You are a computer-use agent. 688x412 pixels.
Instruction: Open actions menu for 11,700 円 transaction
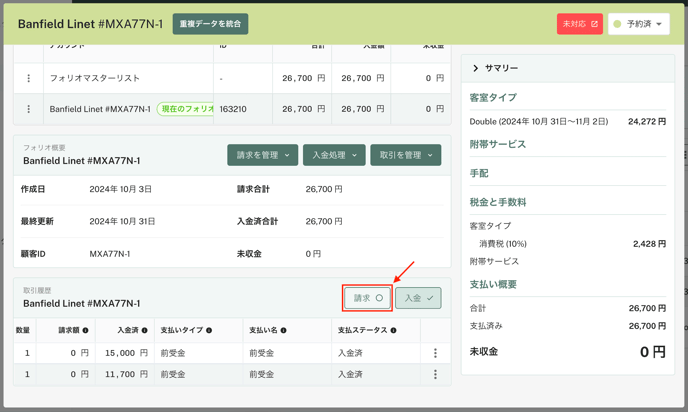click(435, 374)
